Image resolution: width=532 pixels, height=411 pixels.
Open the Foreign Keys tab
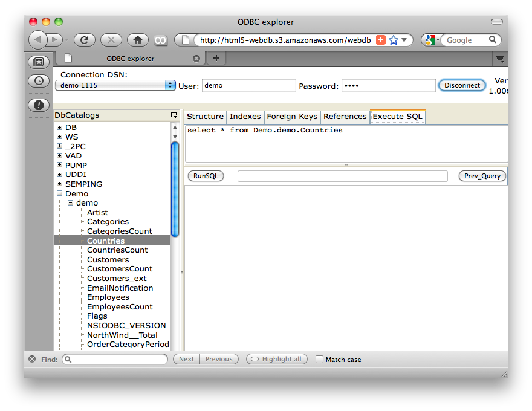click(x=291, y=117)
